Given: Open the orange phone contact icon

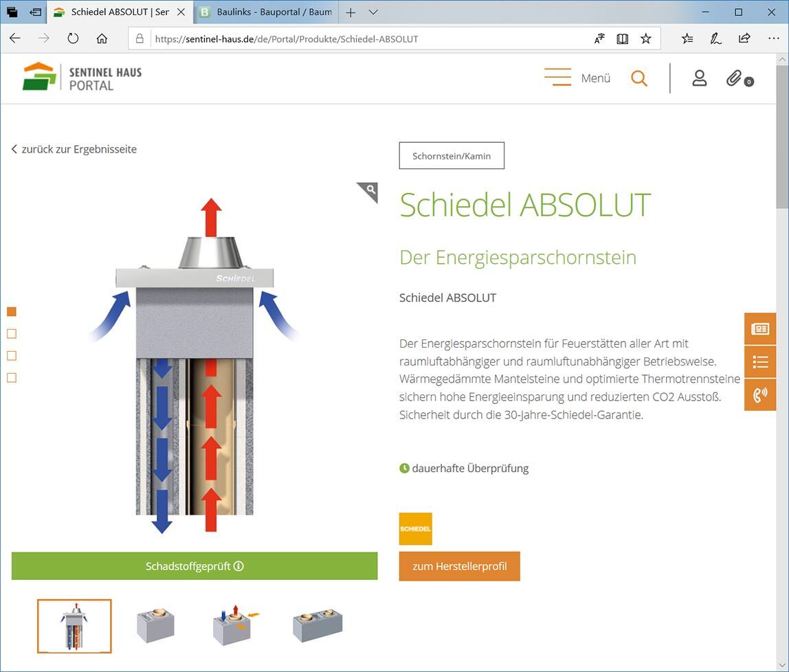Looking at the screenshot, I should (760, 394).
